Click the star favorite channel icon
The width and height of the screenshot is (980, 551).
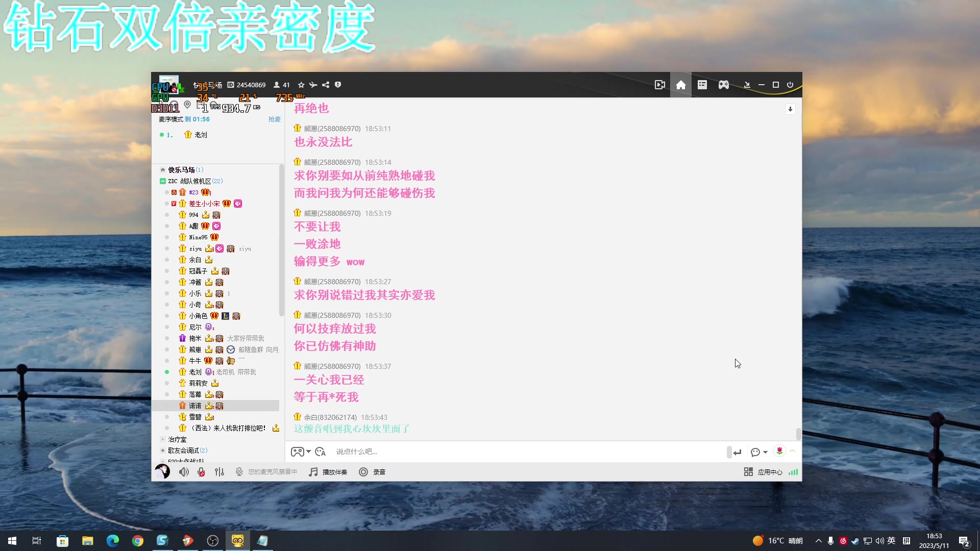(301, 85)
